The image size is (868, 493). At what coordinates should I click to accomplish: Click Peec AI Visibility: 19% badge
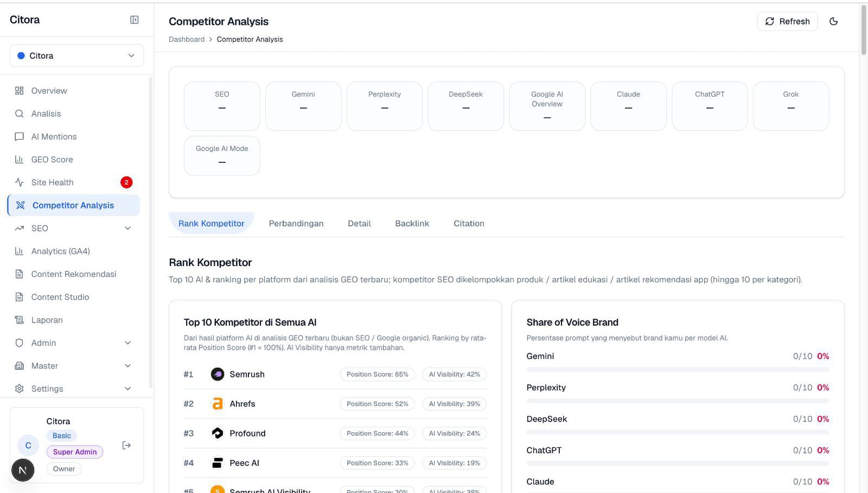pos(455,463)
